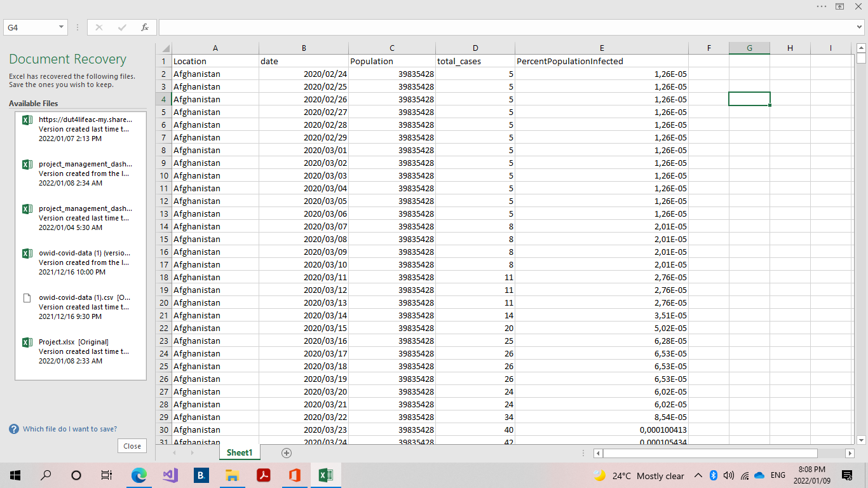Click horizontal scrollbar right arrow
This screenshot has height=488, width=868.
tap(850, 453)
